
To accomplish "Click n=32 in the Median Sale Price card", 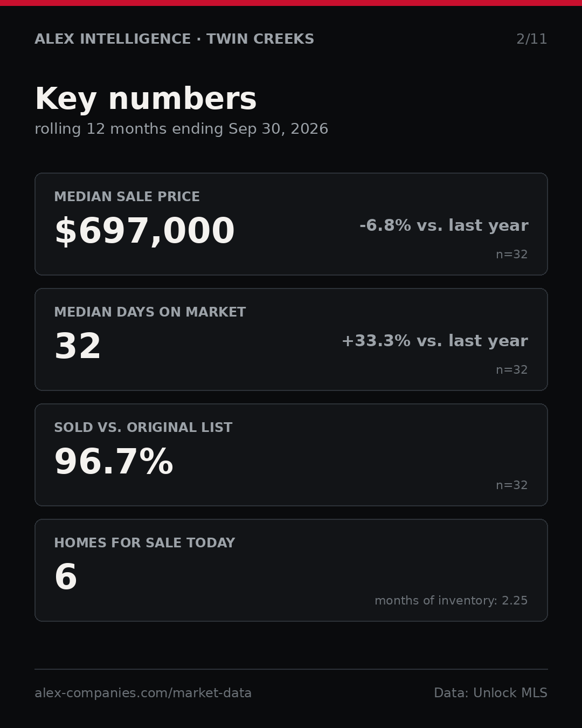I will tap(511, 255).
